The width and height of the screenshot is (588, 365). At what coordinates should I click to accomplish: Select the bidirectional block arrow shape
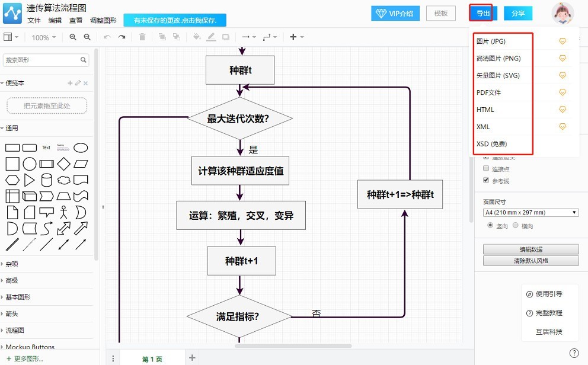64,228
